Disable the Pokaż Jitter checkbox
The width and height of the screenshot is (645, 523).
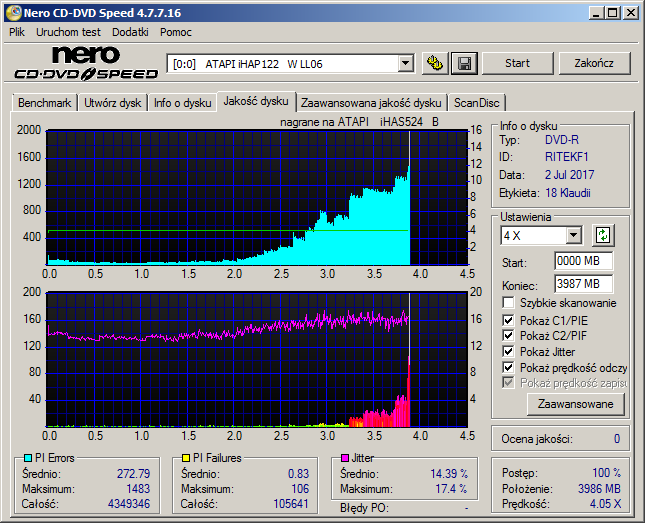point(508,351)
